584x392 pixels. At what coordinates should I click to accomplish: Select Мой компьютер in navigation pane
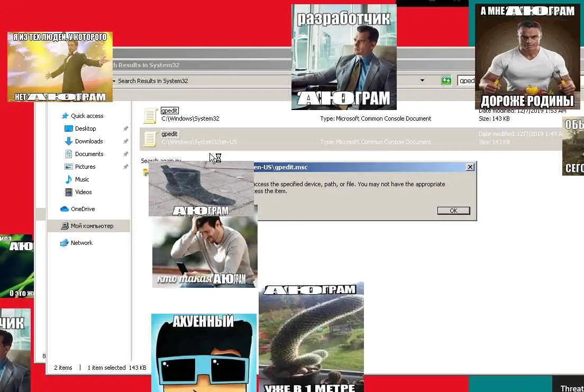tap(92, 226)
